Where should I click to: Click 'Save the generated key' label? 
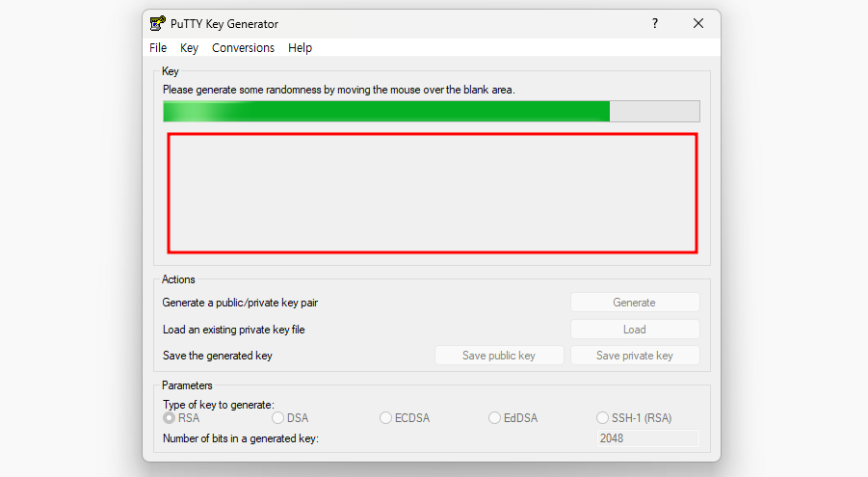(x=218, y=356)
